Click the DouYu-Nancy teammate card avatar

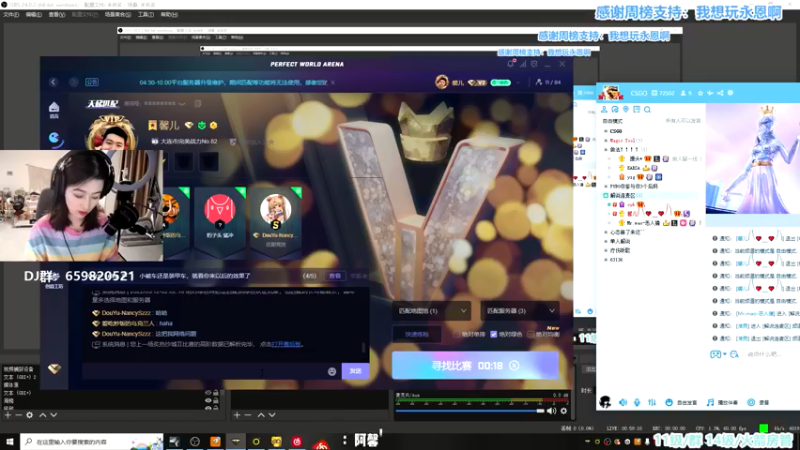tap(276, 209)
